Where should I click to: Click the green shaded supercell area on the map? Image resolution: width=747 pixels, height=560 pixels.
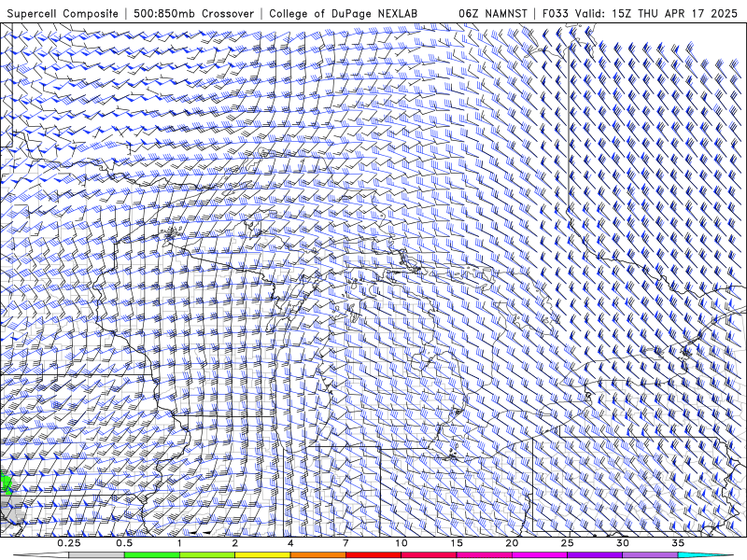[7, 483]
